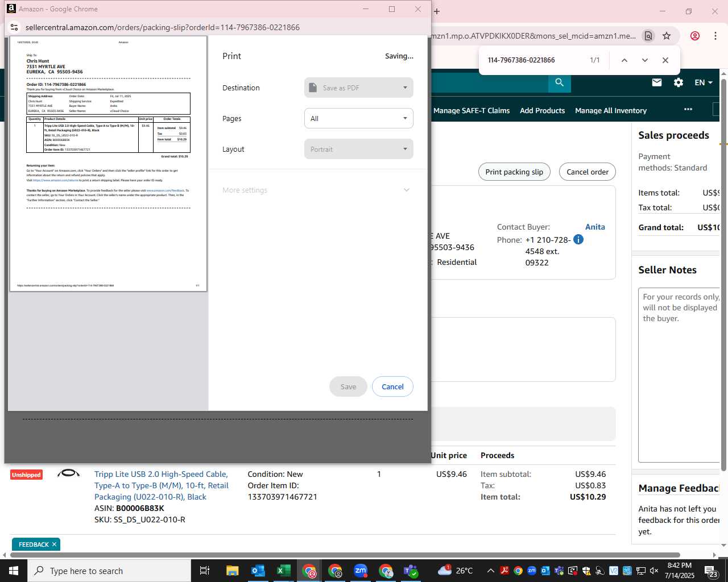
Task: Click the muted volume tray icon
Action: coord(654,571)
